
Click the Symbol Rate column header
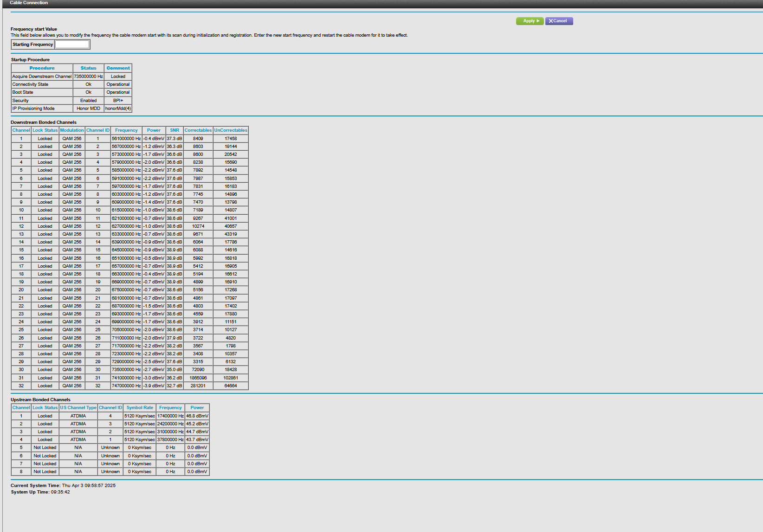pos(140,408)
